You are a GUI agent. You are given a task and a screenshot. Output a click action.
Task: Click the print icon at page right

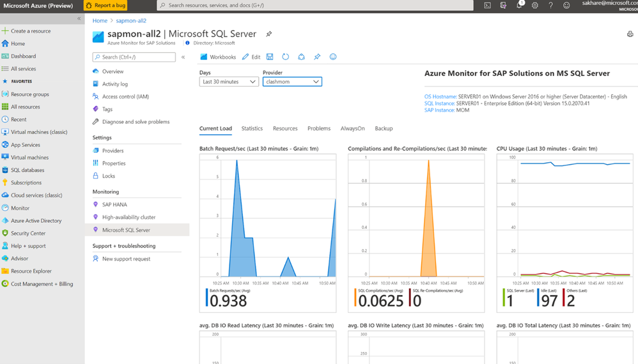[x=630, y=34]
